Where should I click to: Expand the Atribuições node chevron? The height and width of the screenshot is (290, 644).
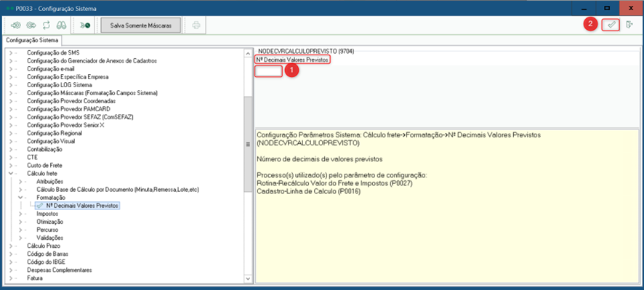20,182
